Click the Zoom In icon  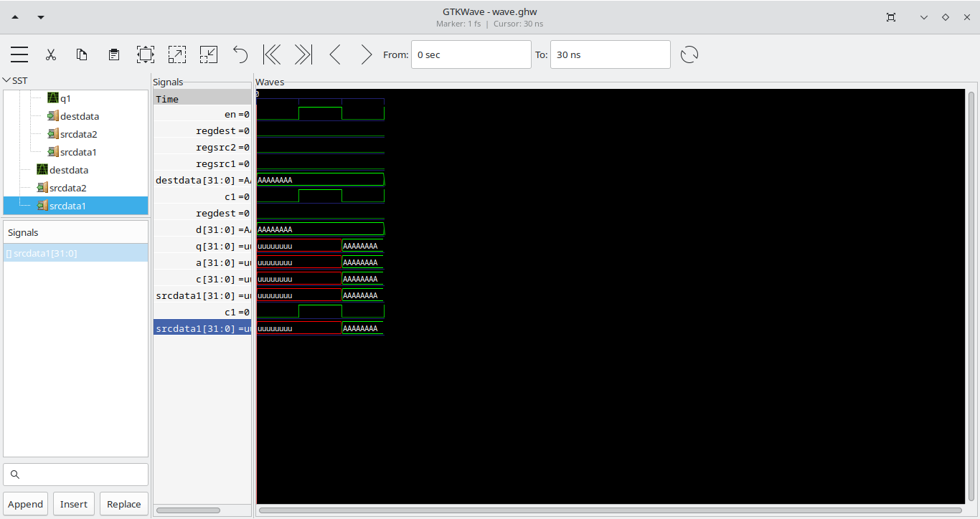177,54
